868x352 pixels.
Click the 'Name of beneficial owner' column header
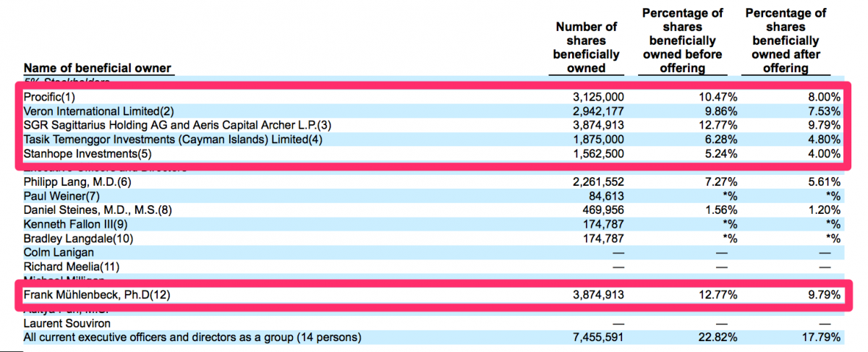(x=97, y=68)
